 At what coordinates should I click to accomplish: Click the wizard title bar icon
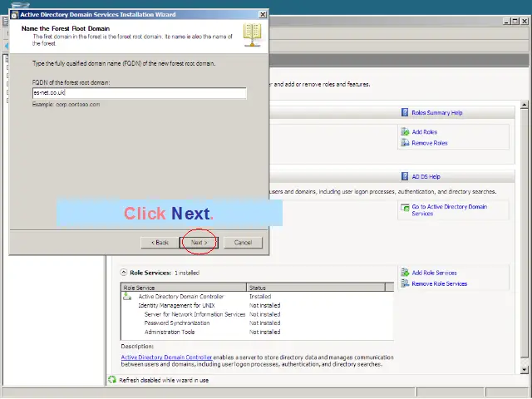tap(14, 15)
